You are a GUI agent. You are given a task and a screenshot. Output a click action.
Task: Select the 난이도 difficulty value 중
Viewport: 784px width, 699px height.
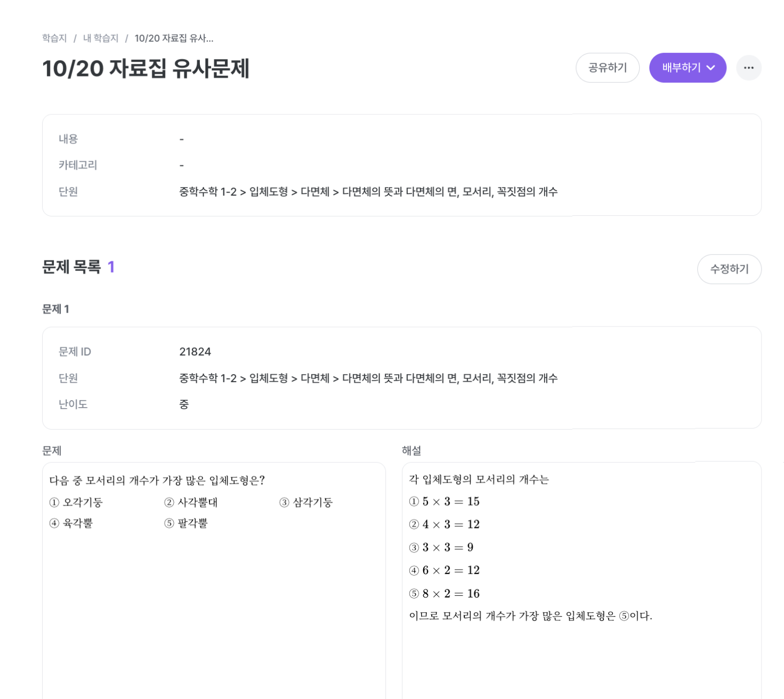click(184, 405)
